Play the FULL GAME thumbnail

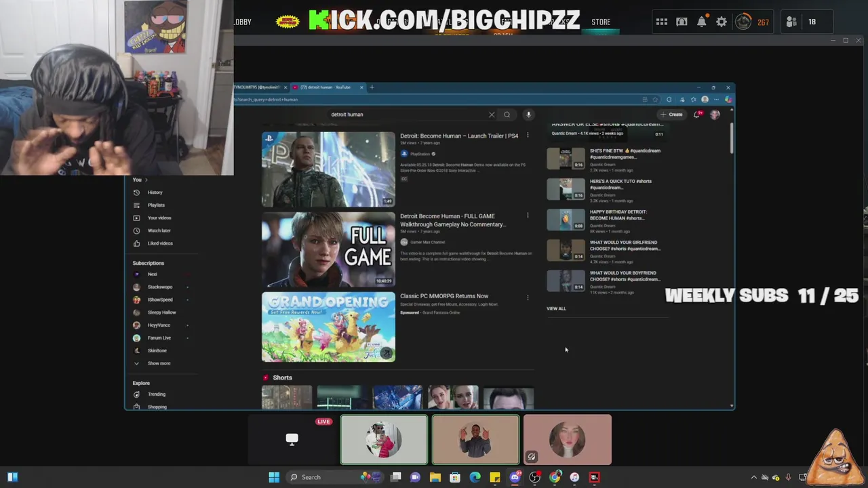pyautogui.click(x=328, y=249)
